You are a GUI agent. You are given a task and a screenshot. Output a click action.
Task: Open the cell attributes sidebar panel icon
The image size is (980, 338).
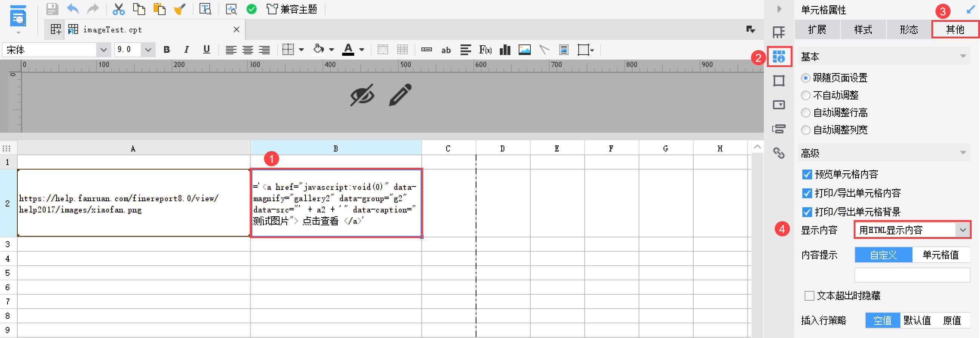(779, 57)
